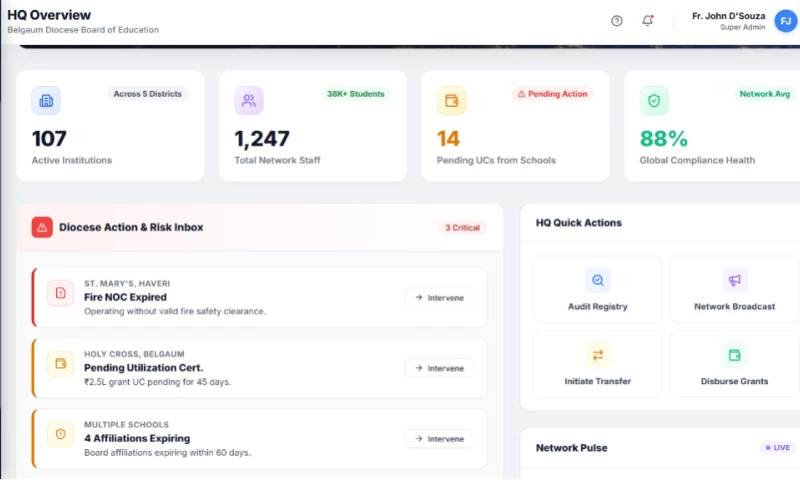Click the Fr. John D'Souza profile name
Image resolution: width=800 pixels, height=480 pixels.
[x=729, y=16]
